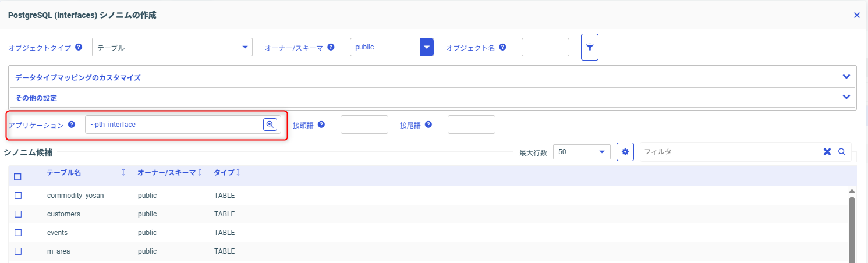This screenshot has width=868, height=263.
Task: Check the commodity_yosan table checkbox
Action: tap(18, 196)
